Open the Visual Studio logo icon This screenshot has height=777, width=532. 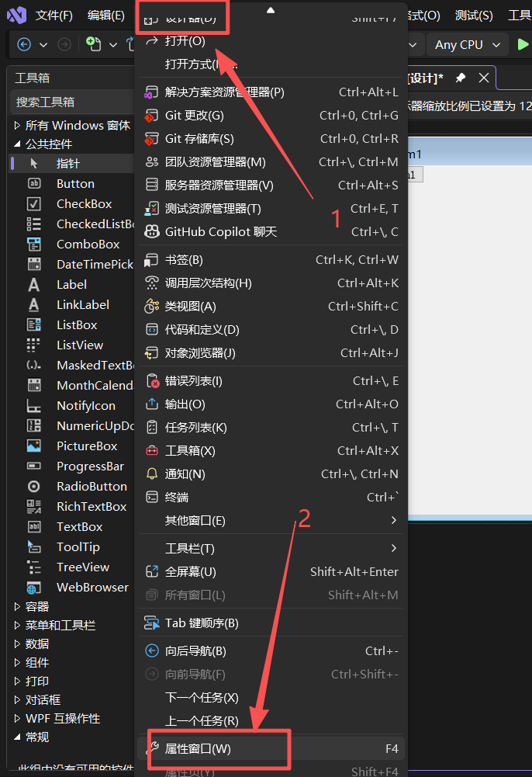tap(16, 16)
